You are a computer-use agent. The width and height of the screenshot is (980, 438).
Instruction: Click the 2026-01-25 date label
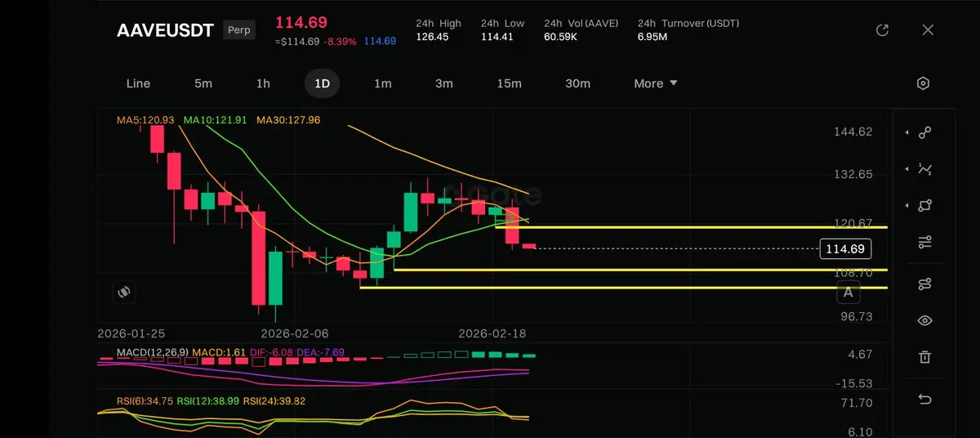pyautogui.click(x=131, y=333)
